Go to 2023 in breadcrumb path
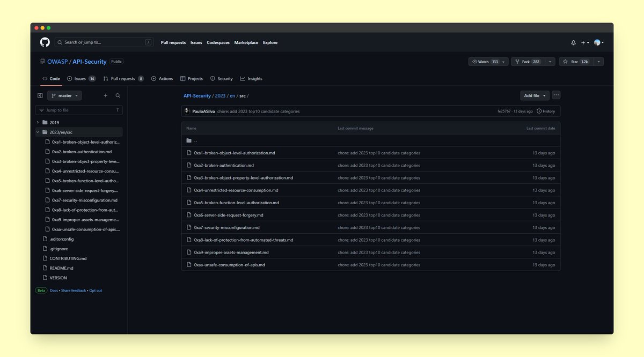The height and width of the screenshot is (357, 644). pyautogui.click(x=220, y=95)
